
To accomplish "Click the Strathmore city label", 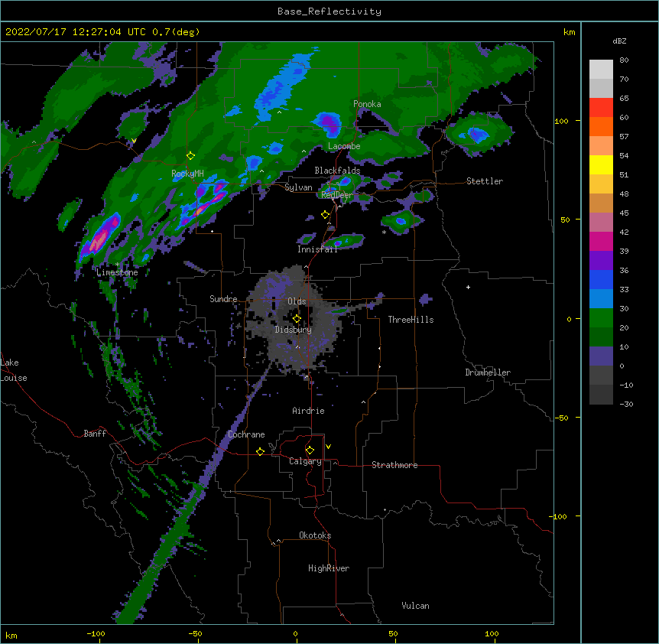I will pos(394,465).
